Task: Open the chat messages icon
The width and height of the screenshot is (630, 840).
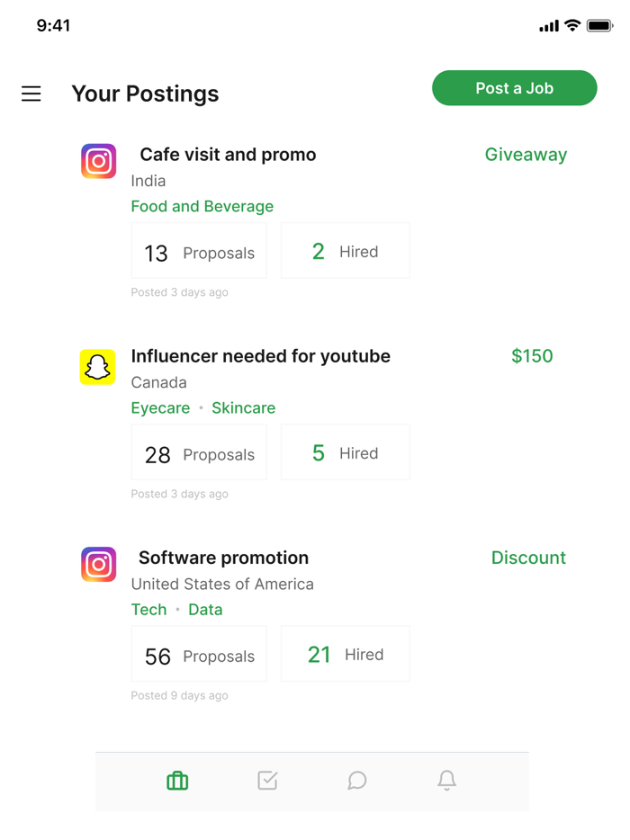Action: [357, 781]
